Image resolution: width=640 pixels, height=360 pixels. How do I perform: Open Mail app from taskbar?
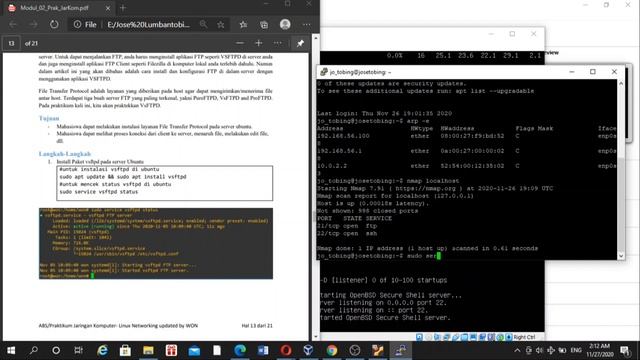pyautogui.click(x=194, y=350)
